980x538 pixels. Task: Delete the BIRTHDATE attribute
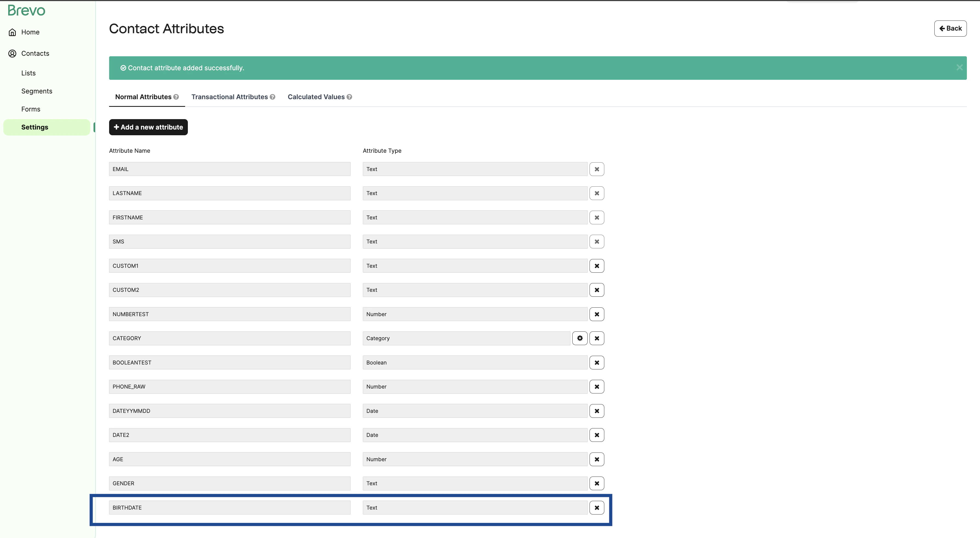[597, 507]
